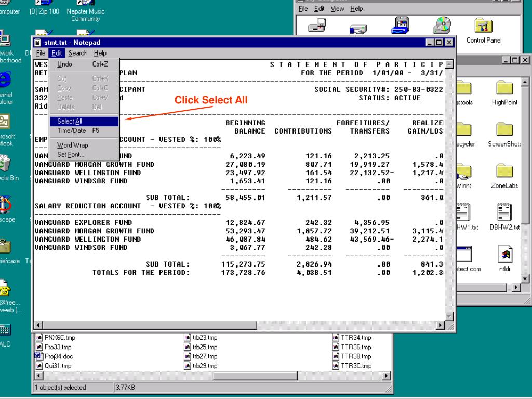Open Set Font... dialog from the Edit menu
This screenshot has width=532, height=399.
71,155
